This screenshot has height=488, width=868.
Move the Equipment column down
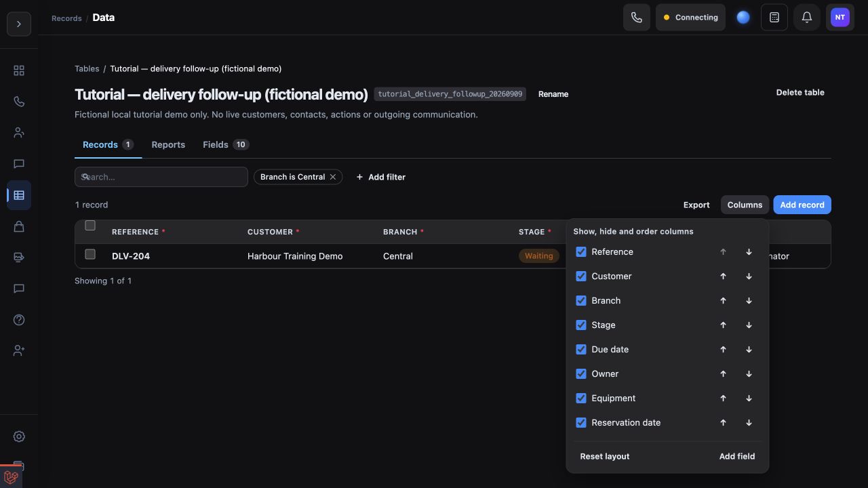749,398
